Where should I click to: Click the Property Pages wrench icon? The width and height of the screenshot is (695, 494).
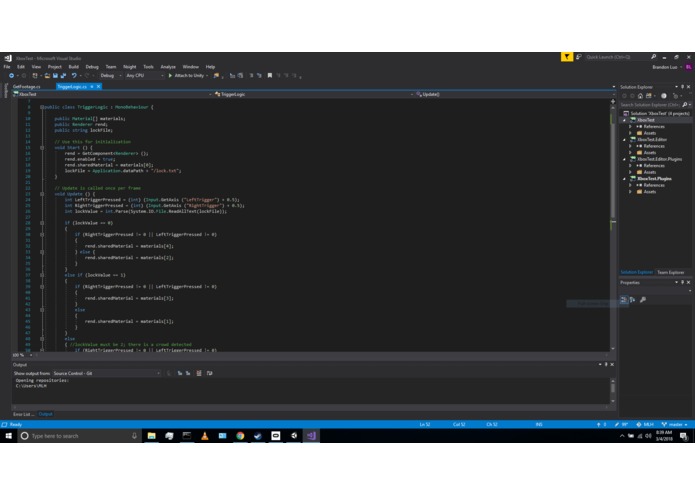(643, 300)
